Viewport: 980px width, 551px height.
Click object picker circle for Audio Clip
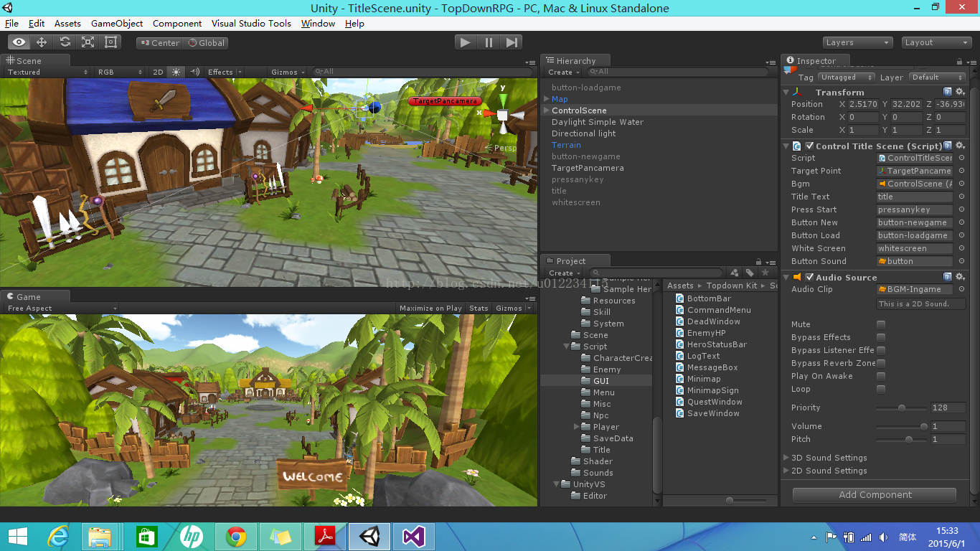[x=961, y=289]
